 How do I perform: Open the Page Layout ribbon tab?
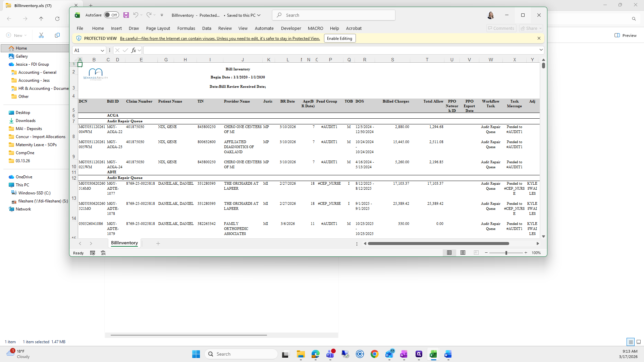tap(158, 28)
